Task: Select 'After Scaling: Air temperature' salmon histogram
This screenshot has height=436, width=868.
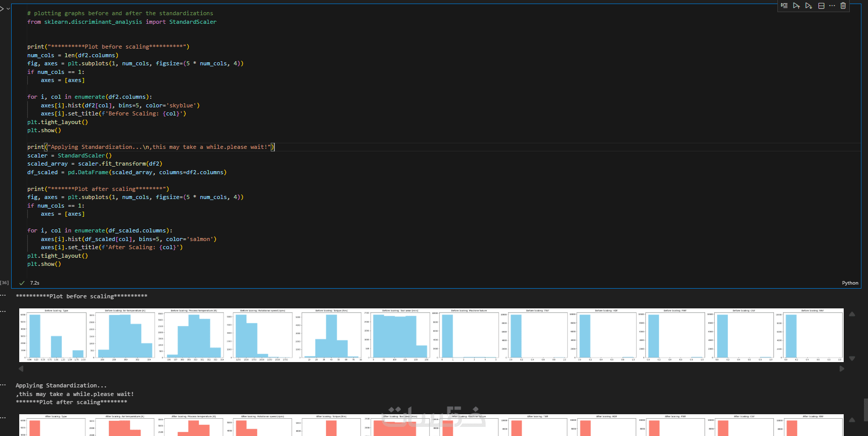Action: coord(122,425)
